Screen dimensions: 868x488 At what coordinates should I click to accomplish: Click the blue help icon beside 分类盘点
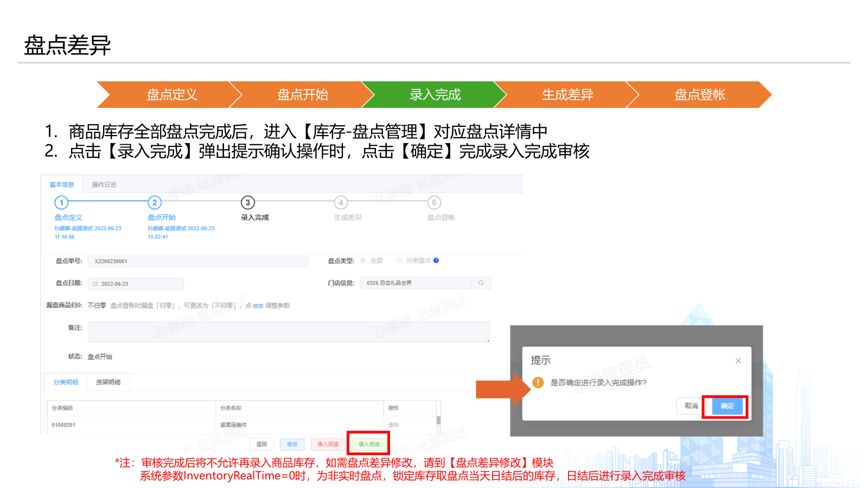pos(436,261)
